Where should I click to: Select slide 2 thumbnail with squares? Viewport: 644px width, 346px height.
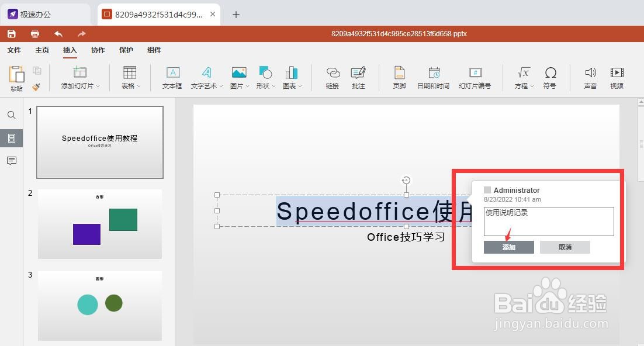click(100, 224)
